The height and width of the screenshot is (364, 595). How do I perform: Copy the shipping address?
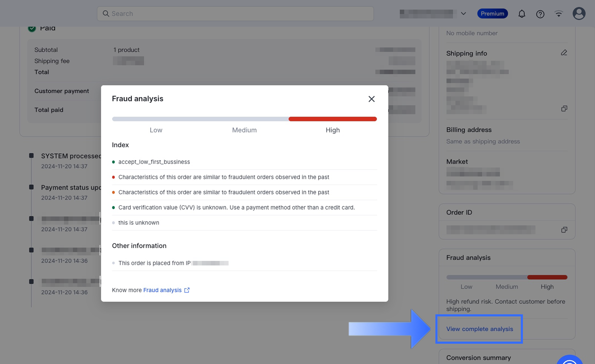pos(564,109)
